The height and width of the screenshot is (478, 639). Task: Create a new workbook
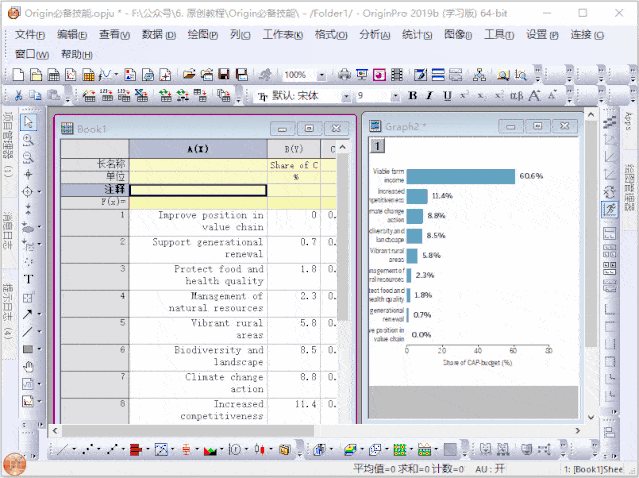click(53, 75)
